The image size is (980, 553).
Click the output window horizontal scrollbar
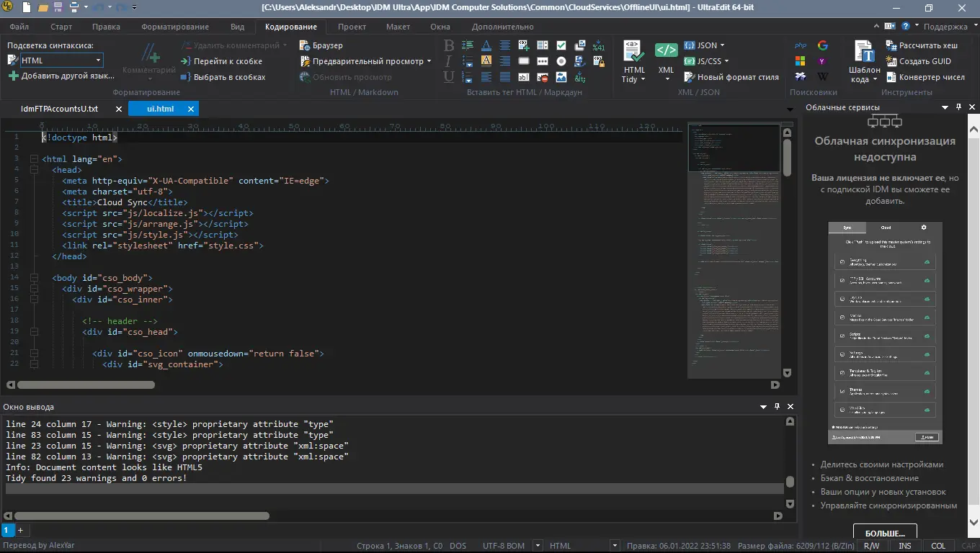point(141,516)
